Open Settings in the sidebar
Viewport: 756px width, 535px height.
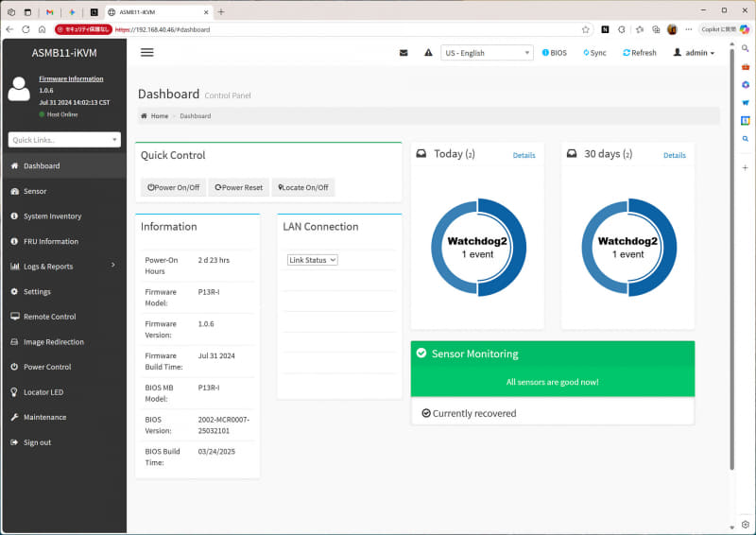pos(64,291)
